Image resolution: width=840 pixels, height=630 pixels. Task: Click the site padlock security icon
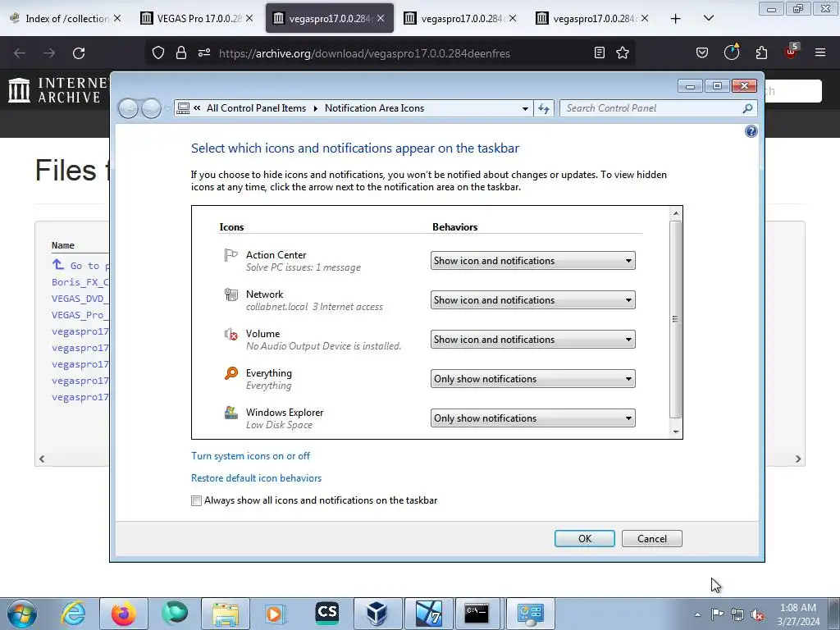181,52
